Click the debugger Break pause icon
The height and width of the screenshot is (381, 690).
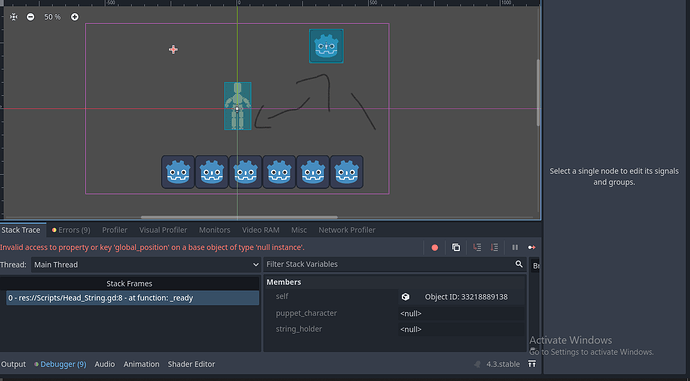[514, 247]
